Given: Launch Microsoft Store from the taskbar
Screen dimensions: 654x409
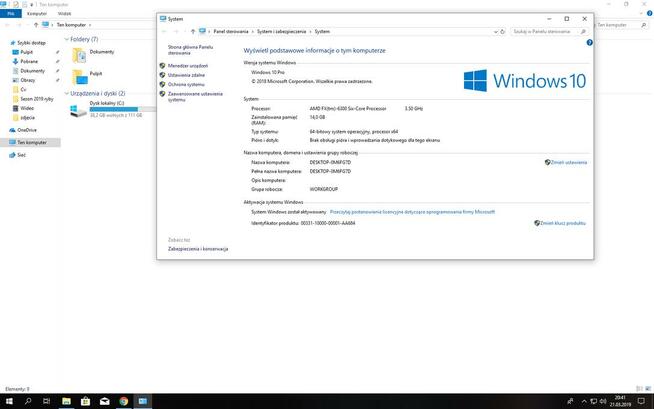Looking at the screenshot, I should coord(86,401).
